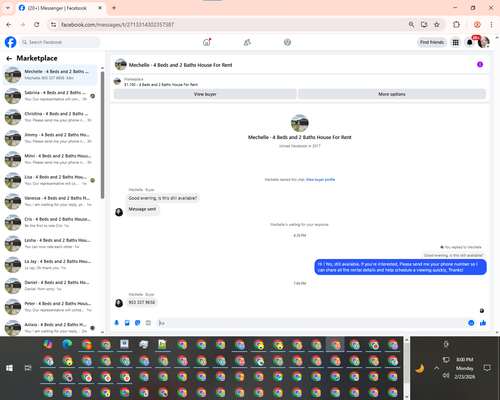Open Chrome extensions puzzle icon
Viewport: 500px width, 400px height.
coord(456,25)
